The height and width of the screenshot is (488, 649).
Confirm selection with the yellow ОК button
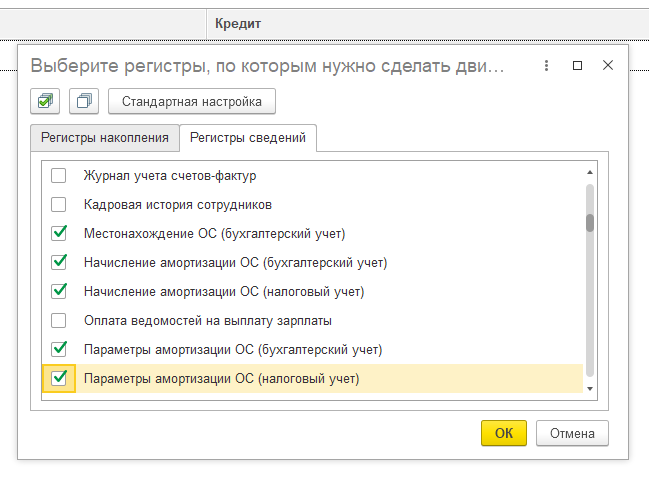pyautogui.click(x=504, y=433)
